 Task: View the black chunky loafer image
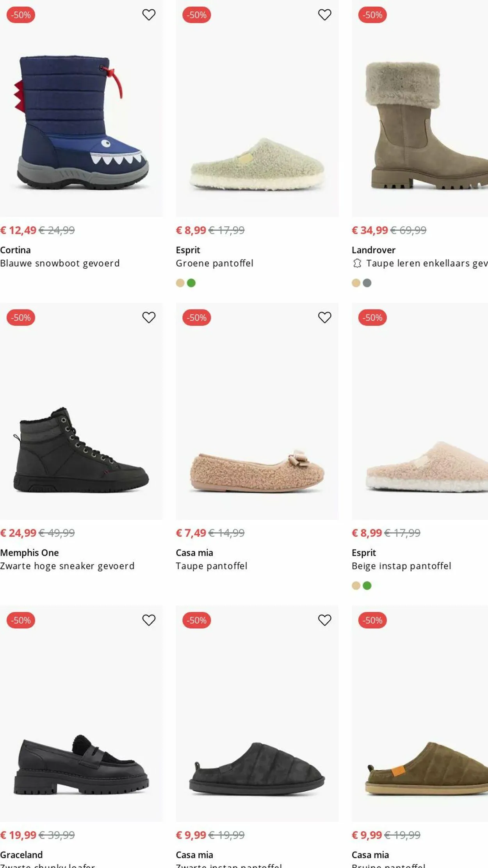[81, 765]
